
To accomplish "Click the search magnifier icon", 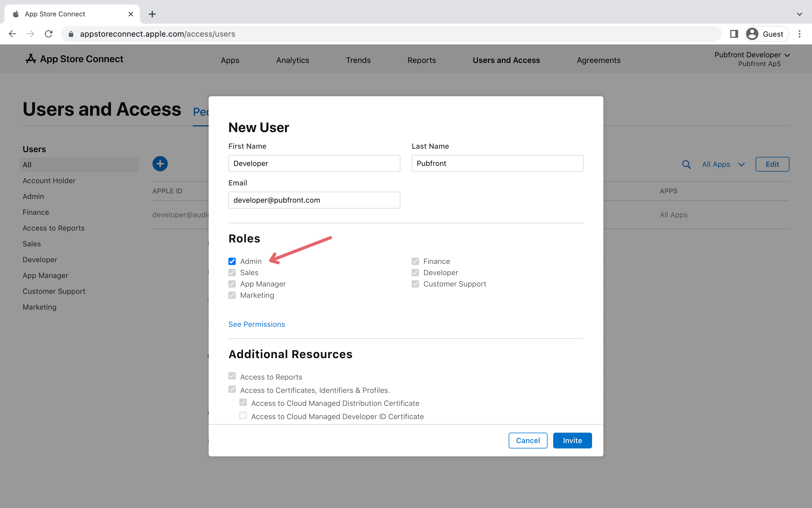I will pyautogui.click(x=686, y=164).
